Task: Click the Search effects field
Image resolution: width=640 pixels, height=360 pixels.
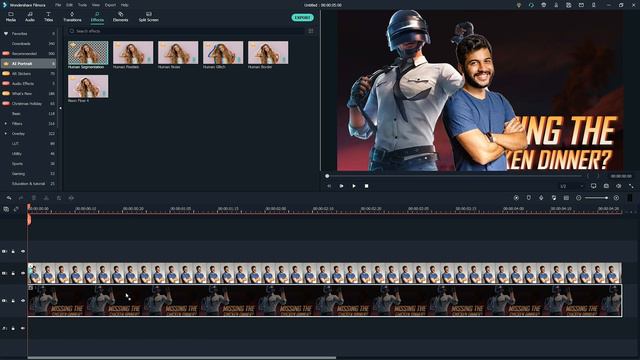Action: pos(186,31)
